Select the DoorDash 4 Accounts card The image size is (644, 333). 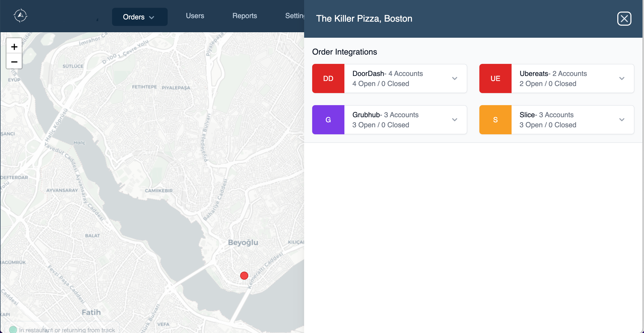point(398,78)
